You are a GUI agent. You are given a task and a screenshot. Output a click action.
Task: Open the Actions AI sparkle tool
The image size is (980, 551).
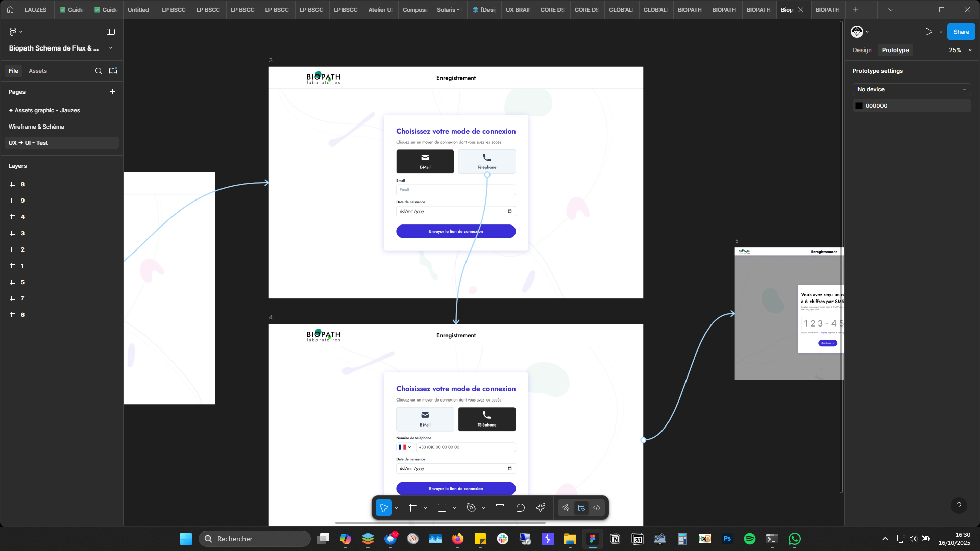pos(541,508)
